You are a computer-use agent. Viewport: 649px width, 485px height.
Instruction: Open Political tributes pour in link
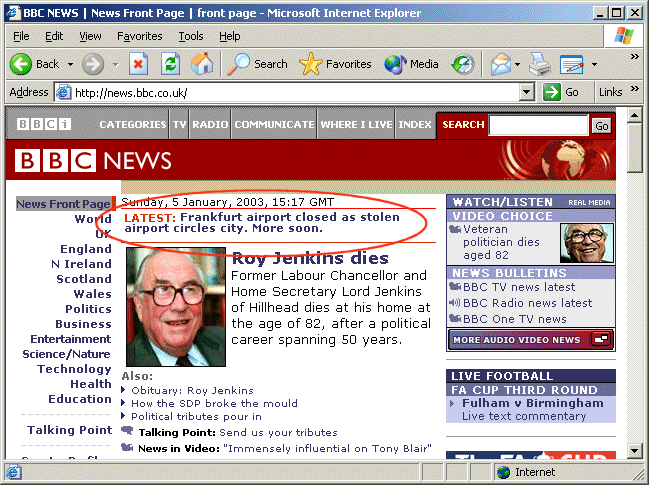196,416
